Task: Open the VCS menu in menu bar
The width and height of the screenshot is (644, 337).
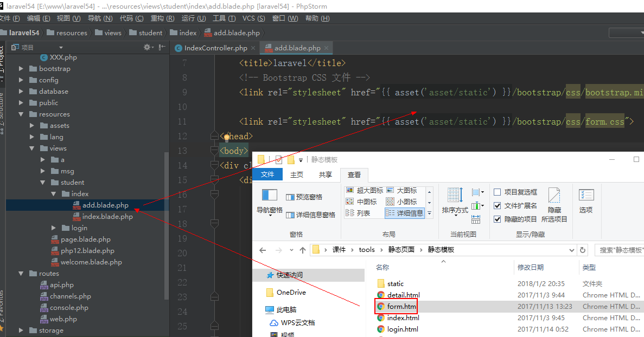Action: (251, 18)
